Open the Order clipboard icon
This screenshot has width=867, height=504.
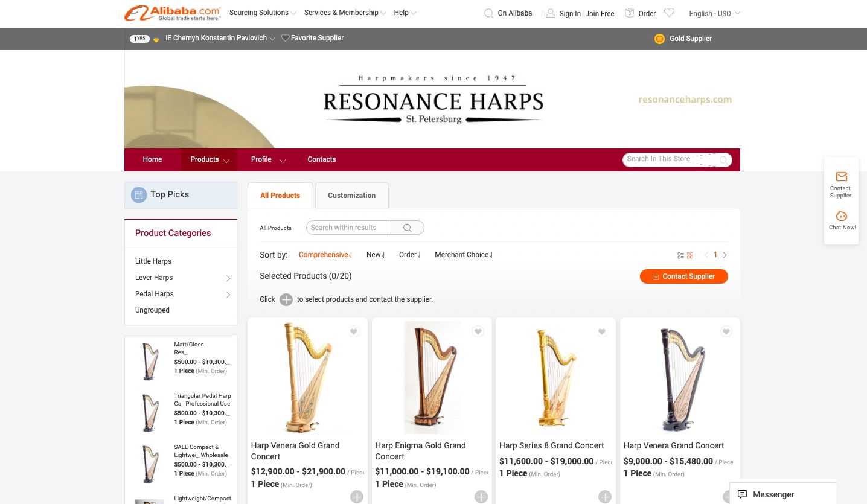(630, 13)
